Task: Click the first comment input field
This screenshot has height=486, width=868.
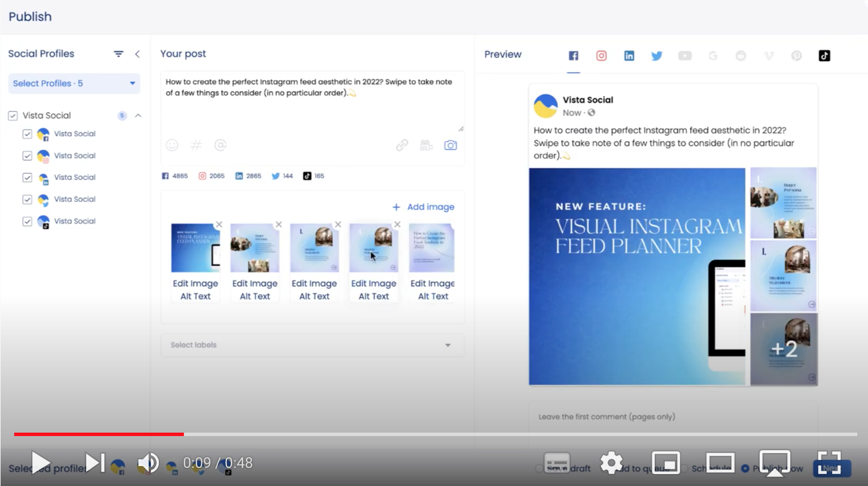Action: (673, 417)
